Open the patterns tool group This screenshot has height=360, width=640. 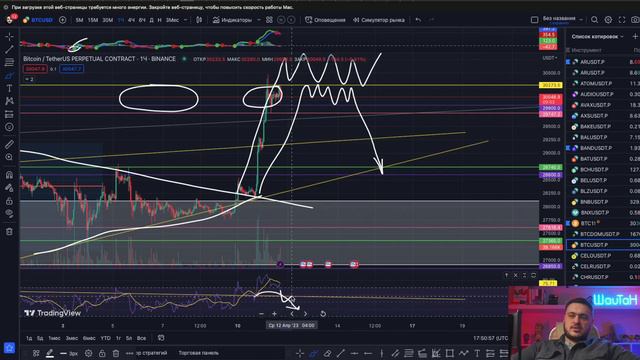(x=9, y=101)
